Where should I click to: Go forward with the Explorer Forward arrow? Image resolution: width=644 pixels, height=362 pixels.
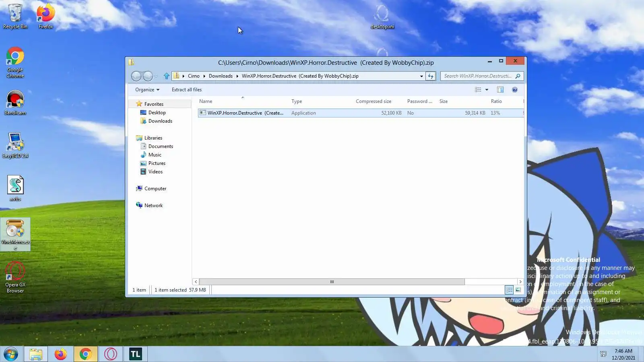tap(148, 76)
